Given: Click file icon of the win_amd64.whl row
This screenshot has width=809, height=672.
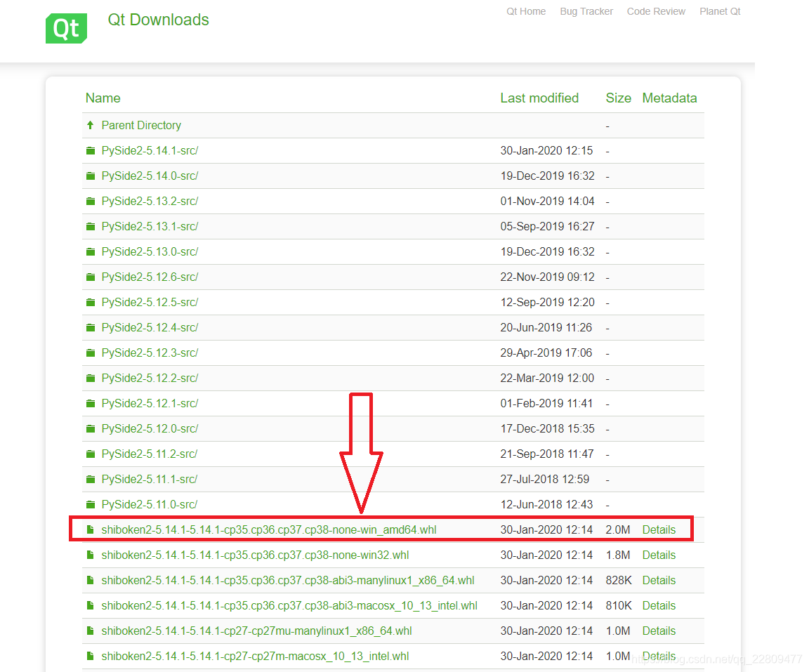Looking at the screenshot, I should pos(91,529).
